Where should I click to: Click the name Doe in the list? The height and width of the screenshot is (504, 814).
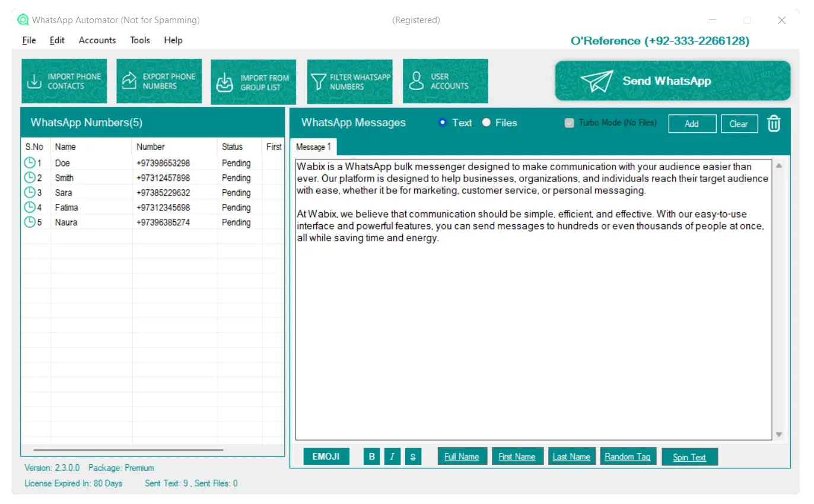(x=62, y=163)
